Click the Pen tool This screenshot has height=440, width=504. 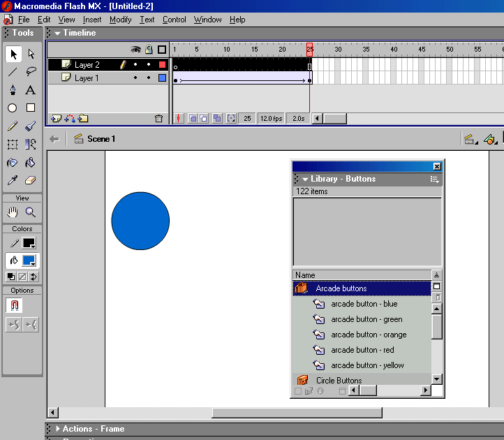pyautogui.click(x=13, y=90)
